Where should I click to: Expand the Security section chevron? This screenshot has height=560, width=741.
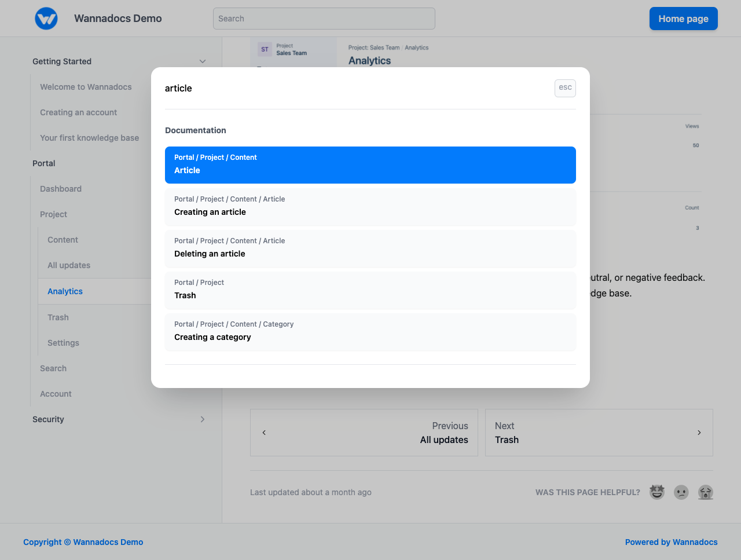click(203, 419)
